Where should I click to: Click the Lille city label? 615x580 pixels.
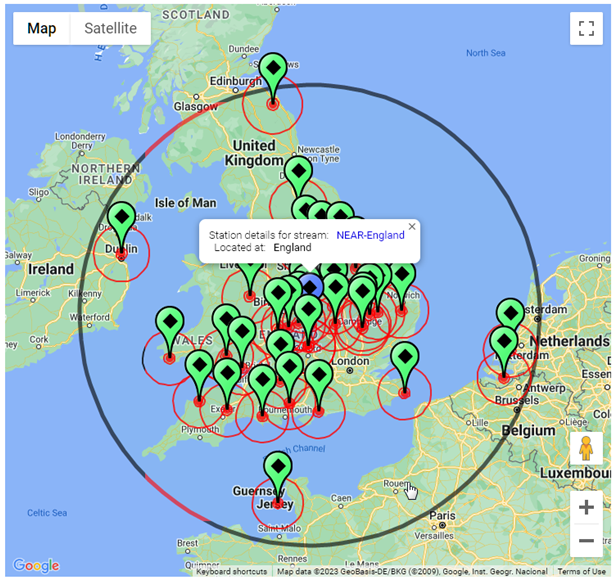(x=480, y=422)
